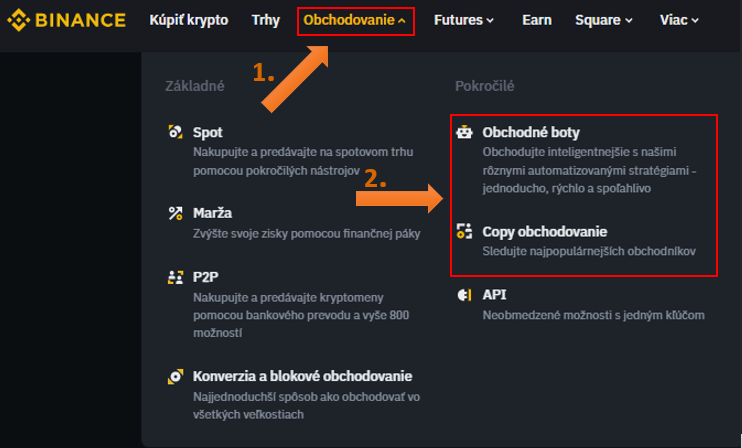Click the Marža percent icon
Screen dimensions: 742x448
click(x=174, y=213)
